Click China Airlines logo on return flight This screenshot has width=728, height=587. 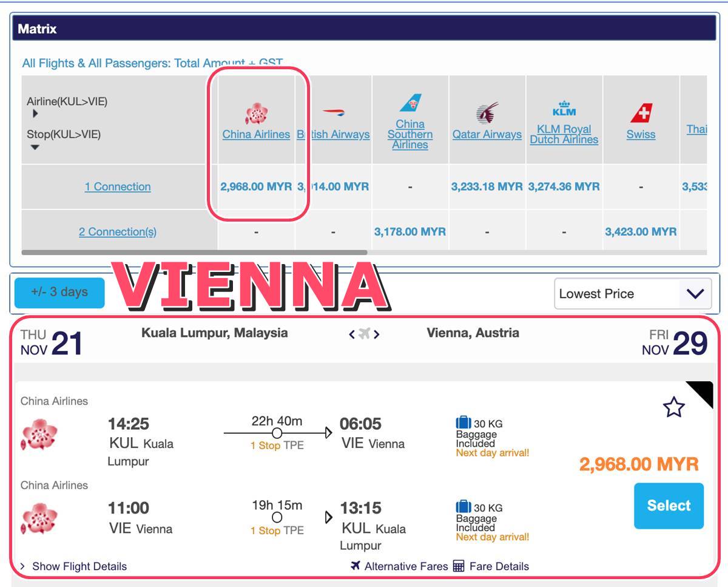click(x=39, y=518)
